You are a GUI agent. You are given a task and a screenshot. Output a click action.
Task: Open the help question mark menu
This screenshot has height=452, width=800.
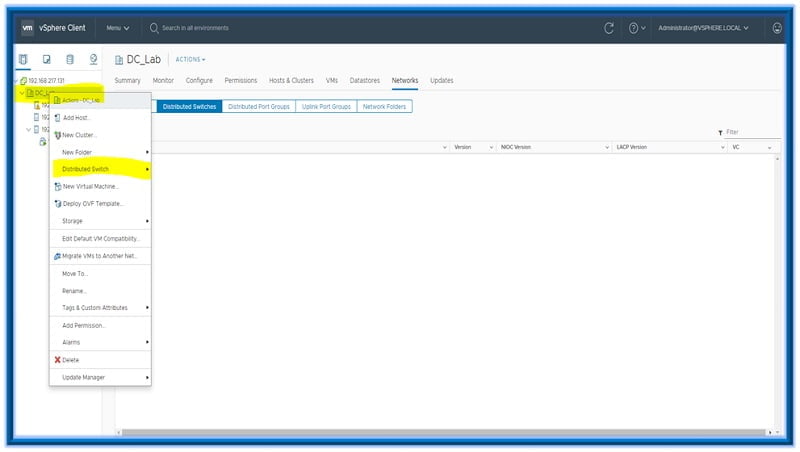coord(636,28)
